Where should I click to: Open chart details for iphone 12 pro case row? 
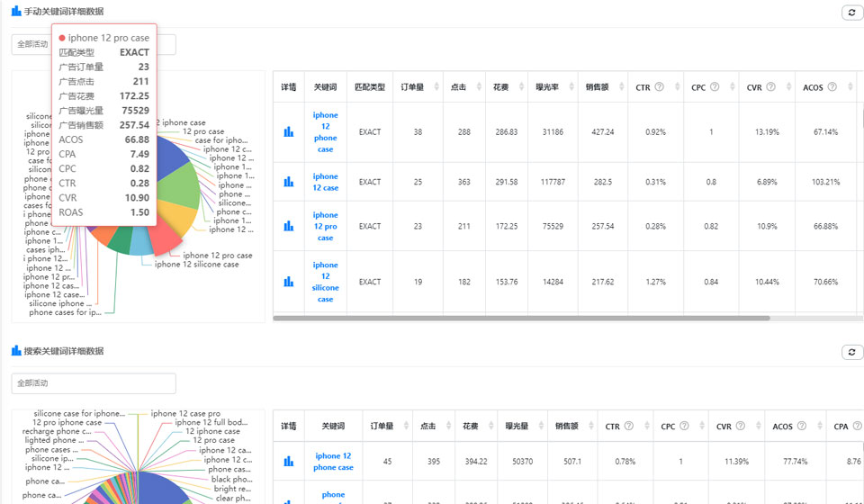coord(288,226)
